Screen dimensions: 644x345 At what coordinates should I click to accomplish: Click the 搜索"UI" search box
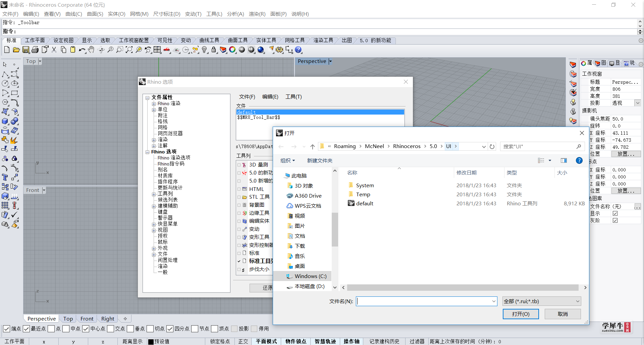[542, 146]
